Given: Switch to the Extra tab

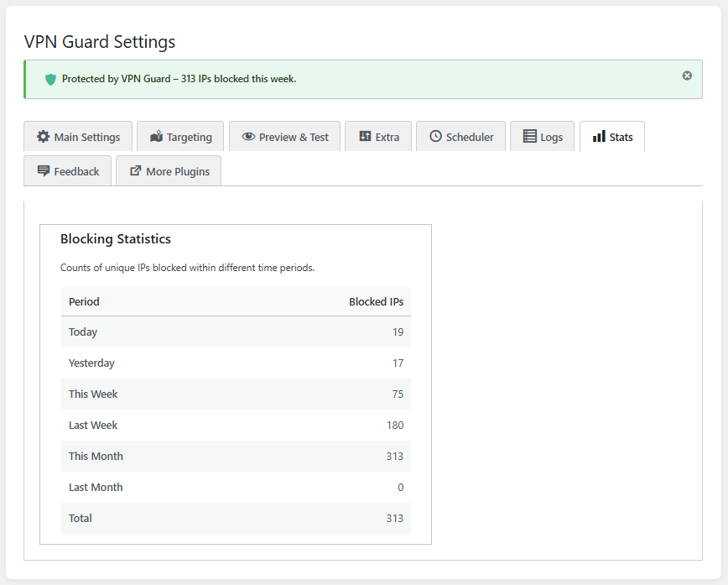Looking at the screenshot, I should [x=378, y=137].
